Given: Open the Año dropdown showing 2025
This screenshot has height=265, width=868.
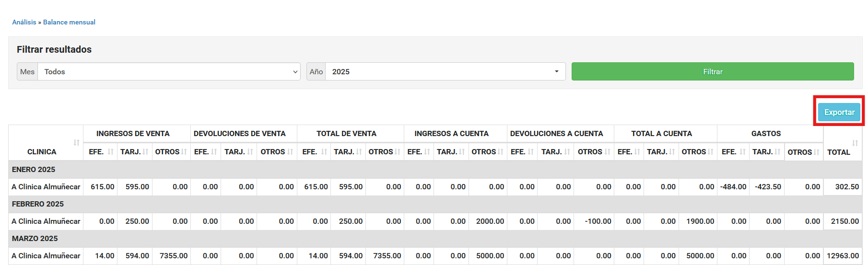Looking at the screenshot, I should [445, 72].
